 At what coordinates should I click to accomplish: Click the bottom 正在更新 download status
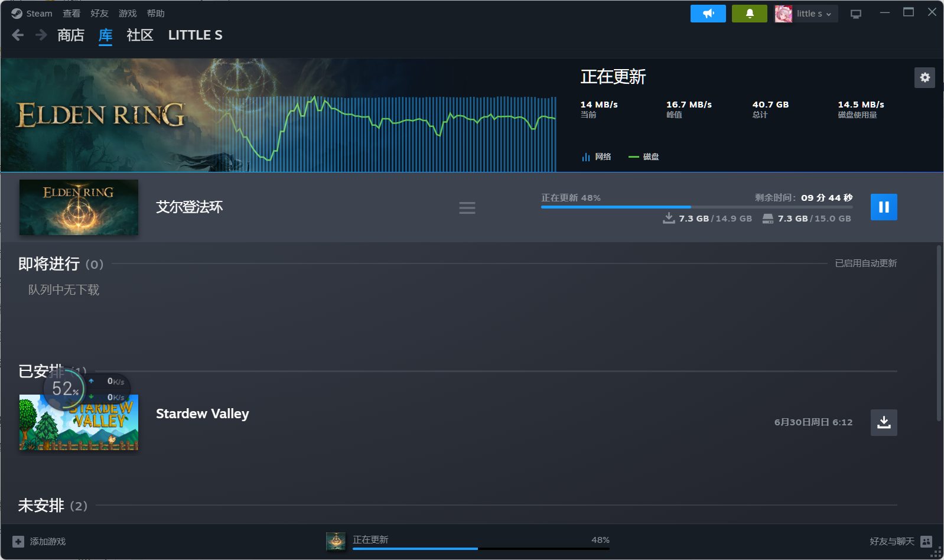tap(370, 540)
